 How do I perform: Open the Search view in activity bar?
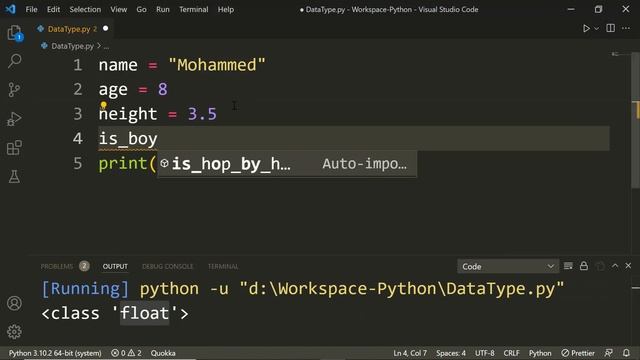point(14,61)
